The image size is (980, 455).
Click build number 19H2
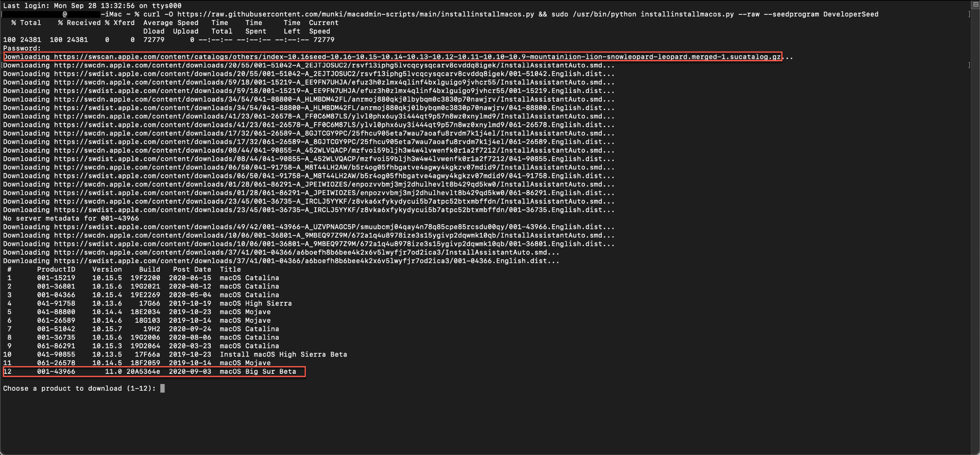click(x=152, y=329)
